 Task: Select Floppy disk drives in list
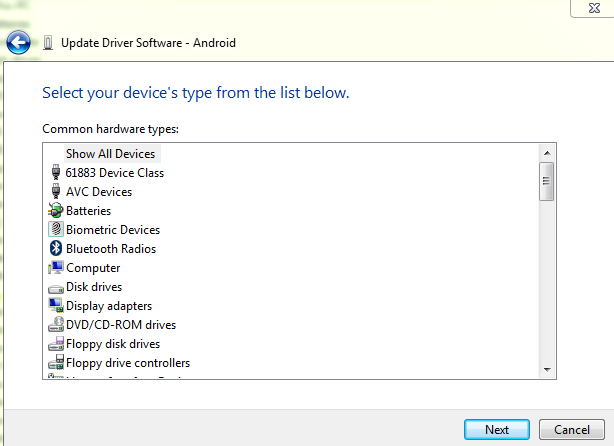coord(112,344)
